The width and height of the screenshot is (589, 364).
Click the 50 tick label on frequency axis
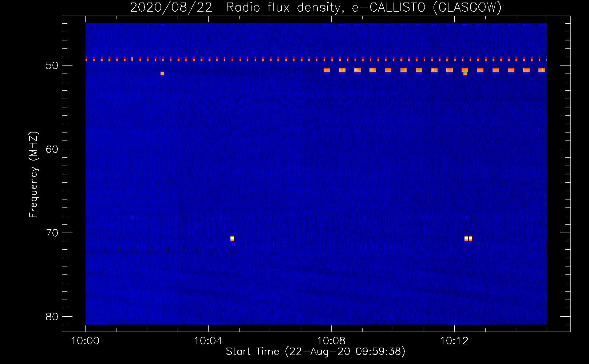(52, 66)
